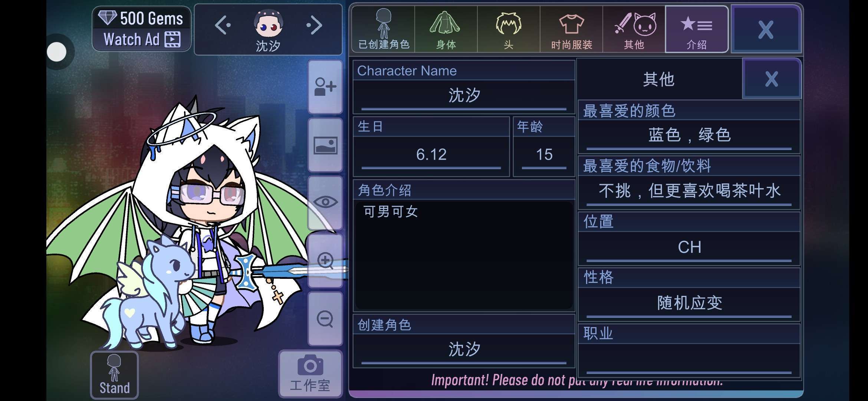Select the 时尚服装 clothing tab
The width and height of the screenshot is (868, 401).
pyautogui.click(x=571, y=29)
